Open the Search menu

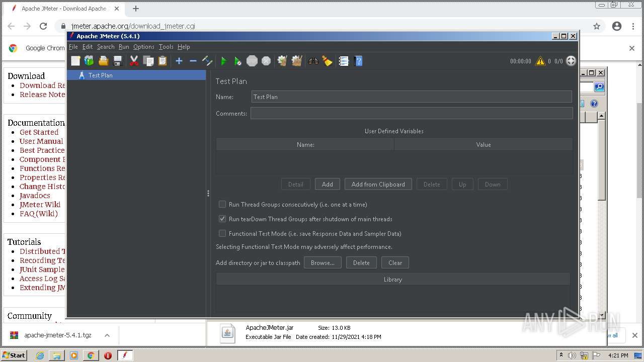[106, 47]
